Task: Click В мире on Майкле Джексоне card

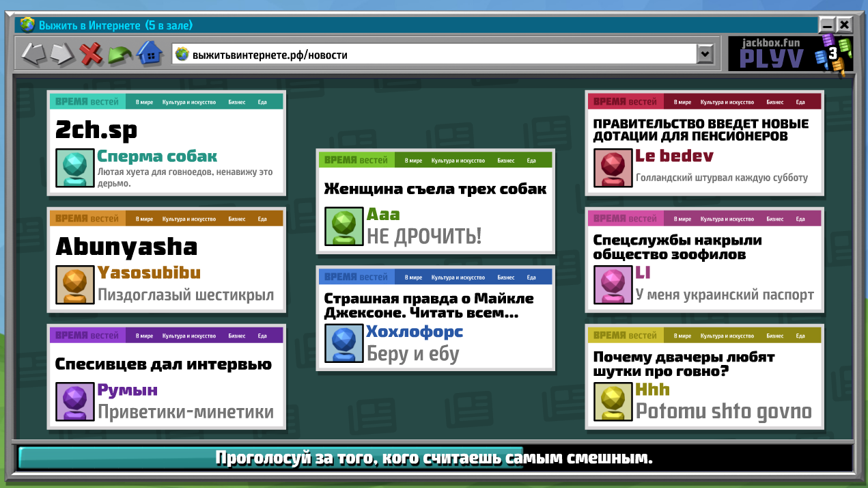Action: point(413,277)
